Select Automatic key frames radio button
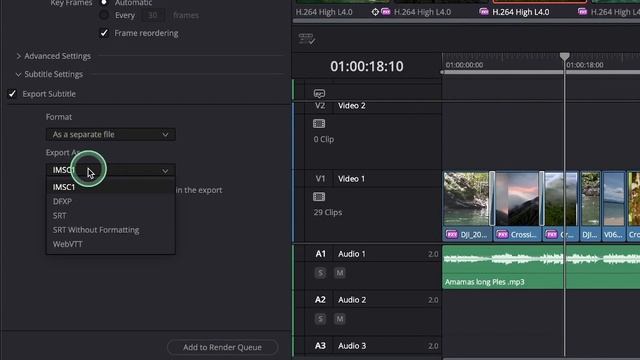 tap(104, 2)
